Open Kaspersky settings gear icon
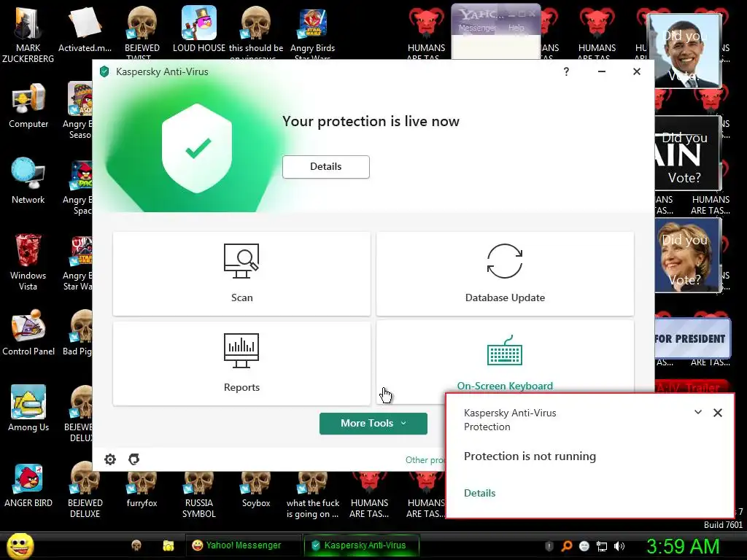The width and height of the screenshot is (747, 560). click(110, 459)
